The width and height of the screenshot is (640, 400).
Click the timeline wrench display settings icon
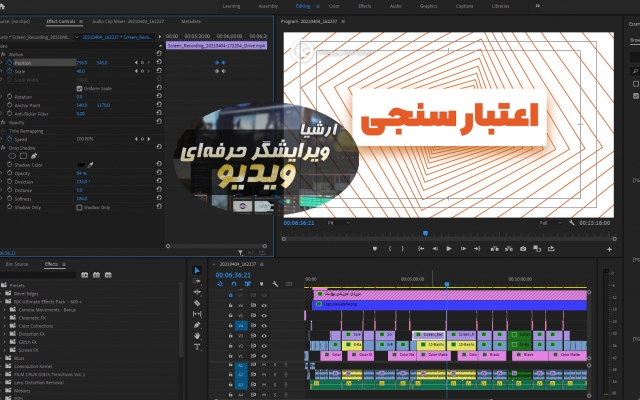(275, 284)
